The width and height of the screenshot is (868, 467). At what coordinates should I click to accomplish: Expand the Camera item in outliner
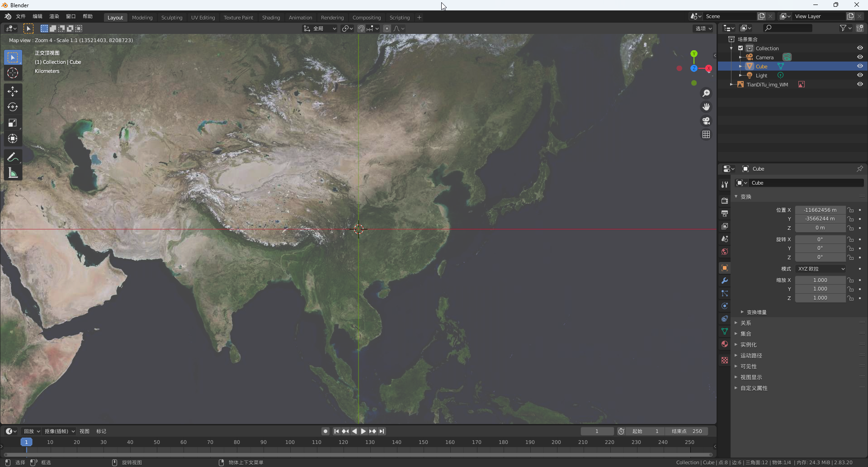(741, 57)
